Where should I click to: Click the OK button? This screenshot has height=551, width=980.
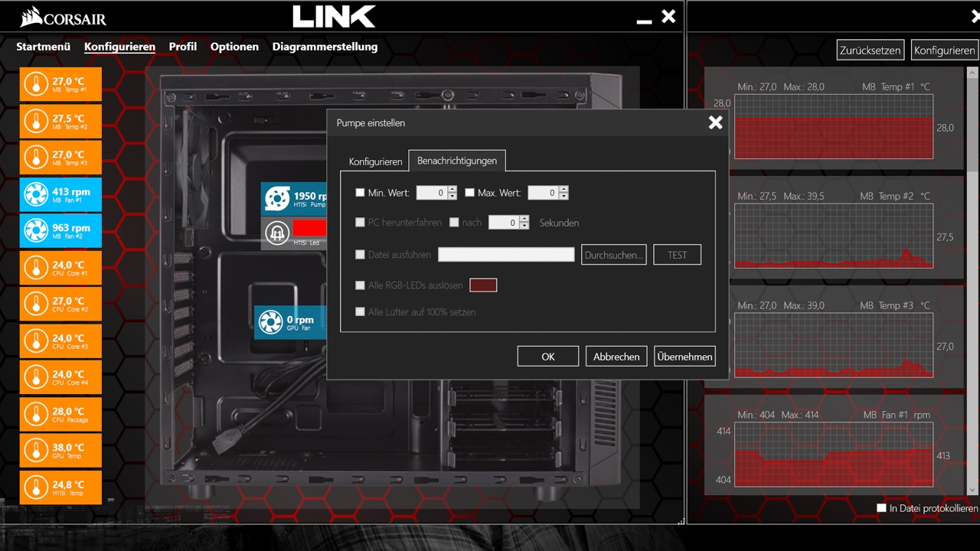pyautogui.click(x=548, y=357)
